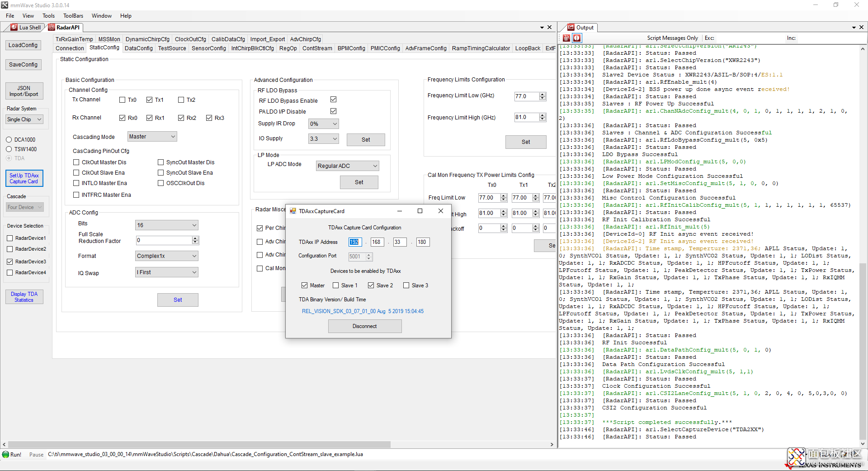The image size is (868, 471).
Task: Close the Output panel with X icon
Action: point(862,28)
